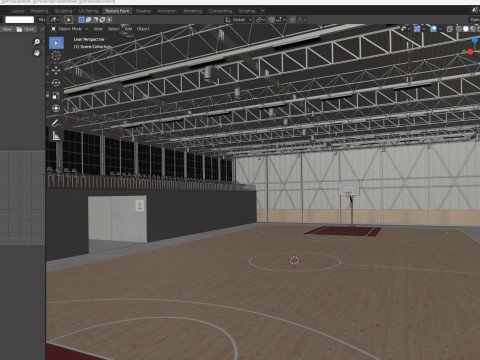Toggle viewport overlays display

click(x=433, y=29)
